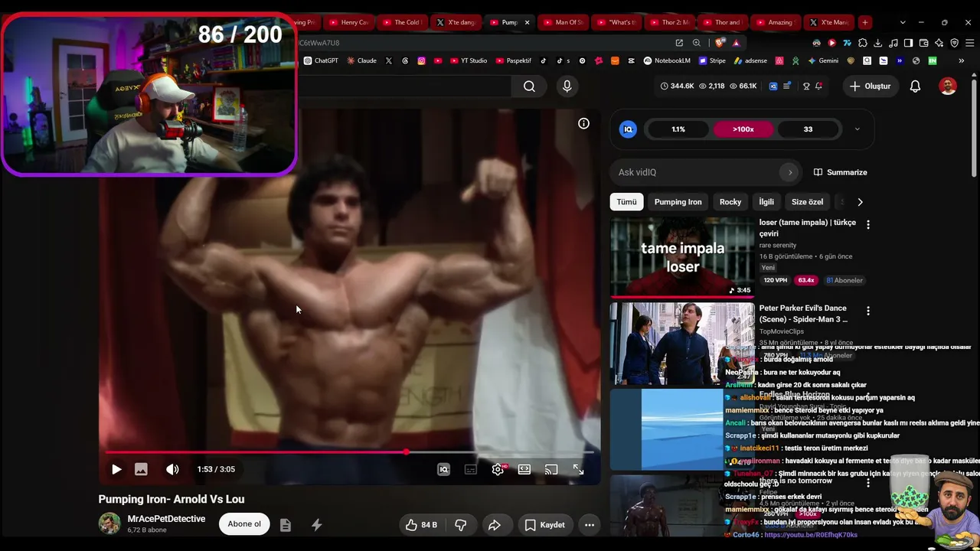This screenshot has height=551, width=980.
Task: Click the Summarize button
Action: click(840, 172)
